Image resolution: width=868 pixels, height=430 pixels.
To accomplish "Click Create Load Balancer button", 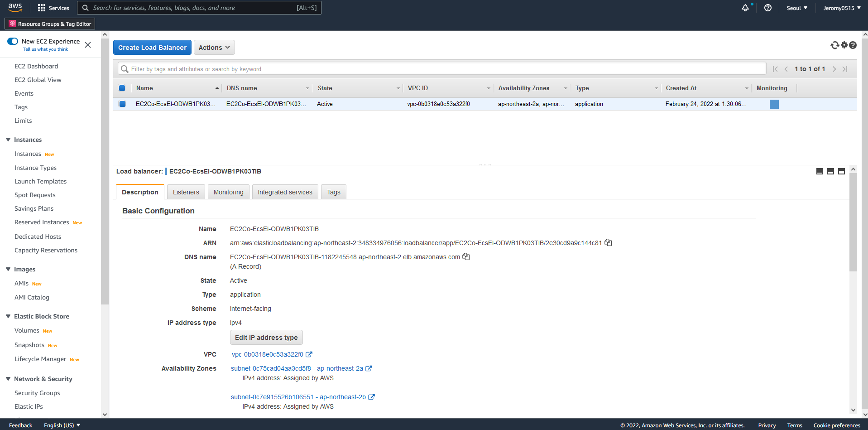I will 152,47.
